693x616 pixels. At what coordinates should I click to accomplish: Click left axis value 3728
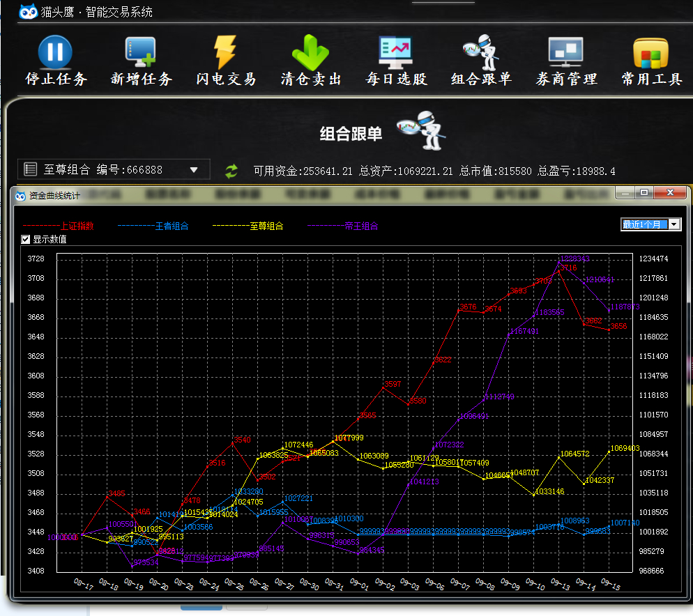point(36,259)
